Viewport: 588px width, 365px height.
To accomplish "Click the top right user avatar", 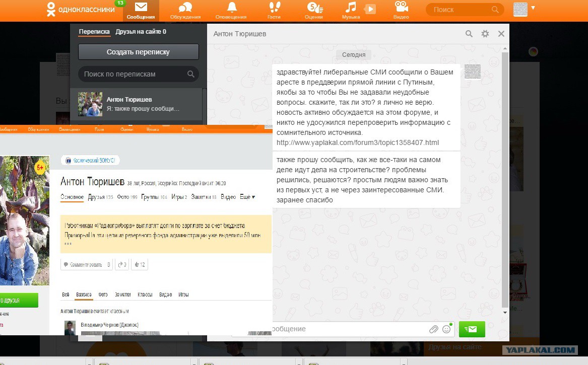I will pyautogui.click(x=520, y=10).
